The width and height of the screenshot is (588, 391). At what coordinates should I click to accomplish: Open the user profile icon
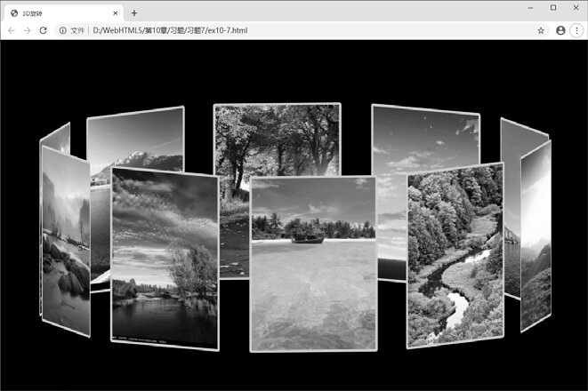[x=560, y=30]
